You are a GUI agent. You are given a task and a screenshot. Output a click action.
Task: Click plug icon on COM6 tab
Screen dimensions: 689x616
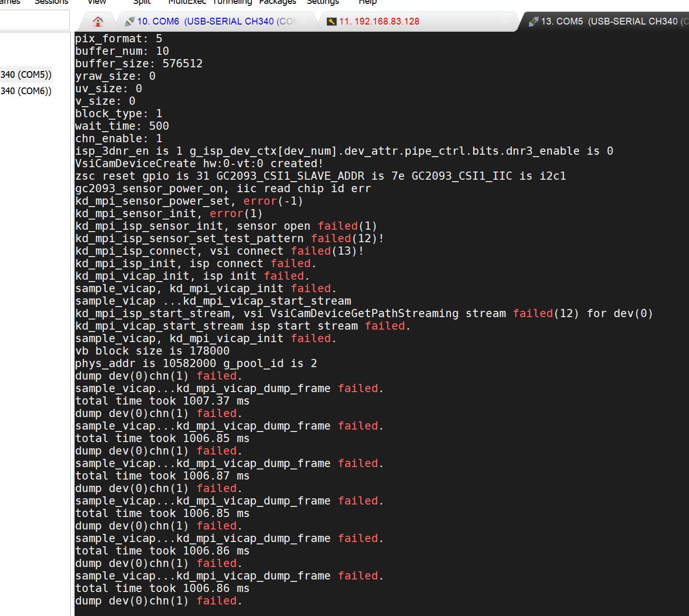tap(129, 22)
